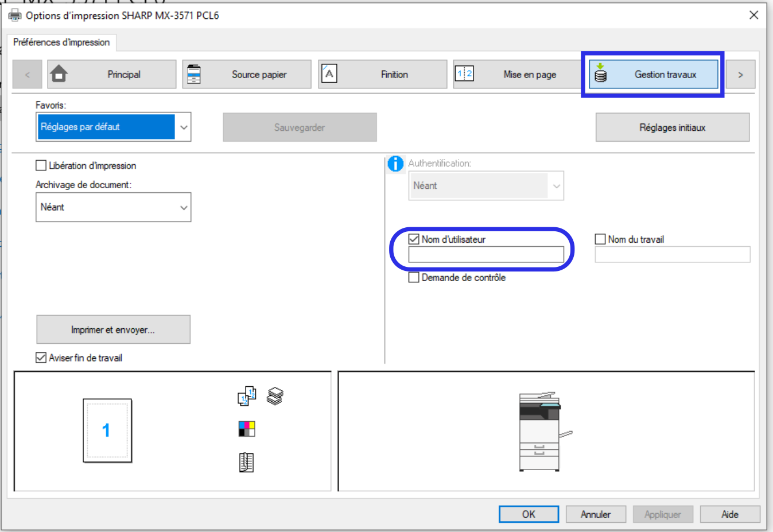Click the binding document icon in preview

pos(246,462)
